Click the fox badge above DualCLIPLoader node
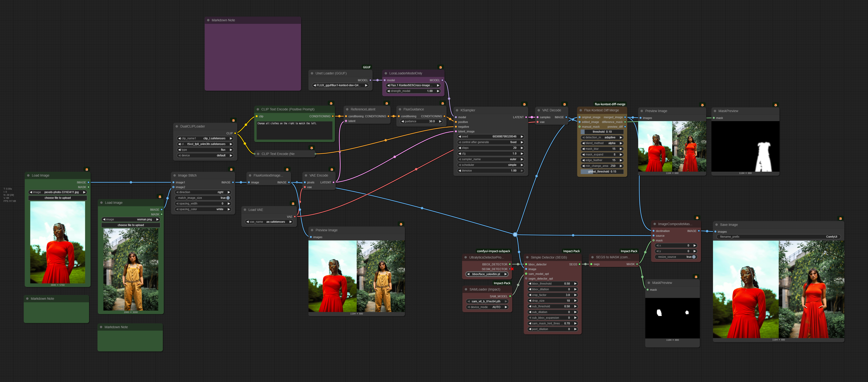 [x=233, y=120]
